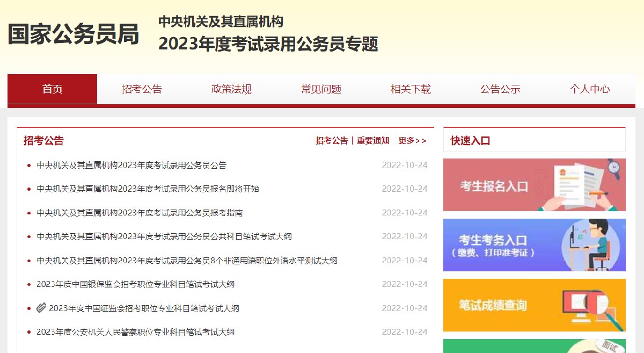Switch the panel to 重要通知

(372, 140)
